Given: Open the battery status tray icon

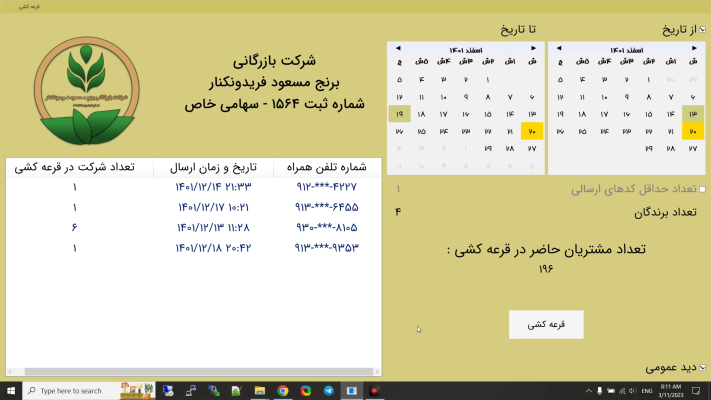Looking at the screenshot, I should click(611, 391).
